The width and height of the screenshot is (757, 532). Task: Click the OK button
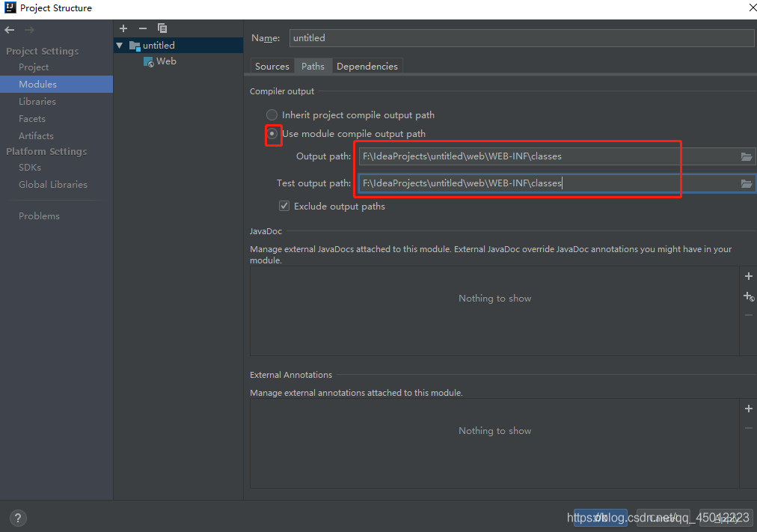pyautogui.click(x=601, y=518)
